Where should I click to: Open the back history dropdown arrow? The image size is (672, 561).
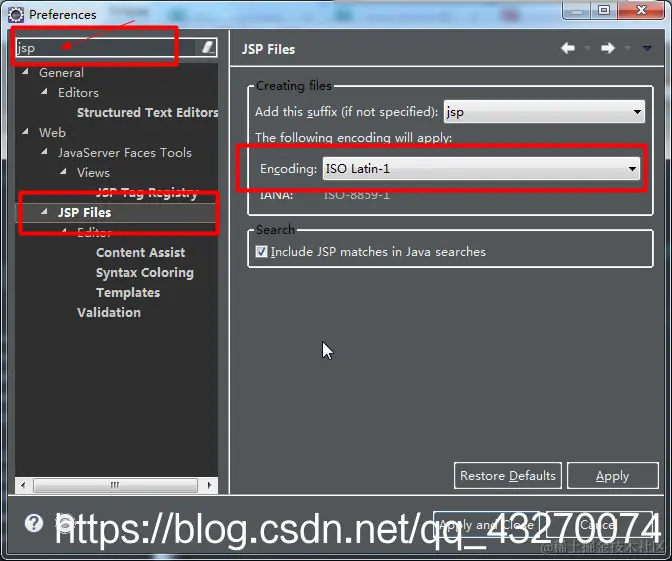click(588, 48)
